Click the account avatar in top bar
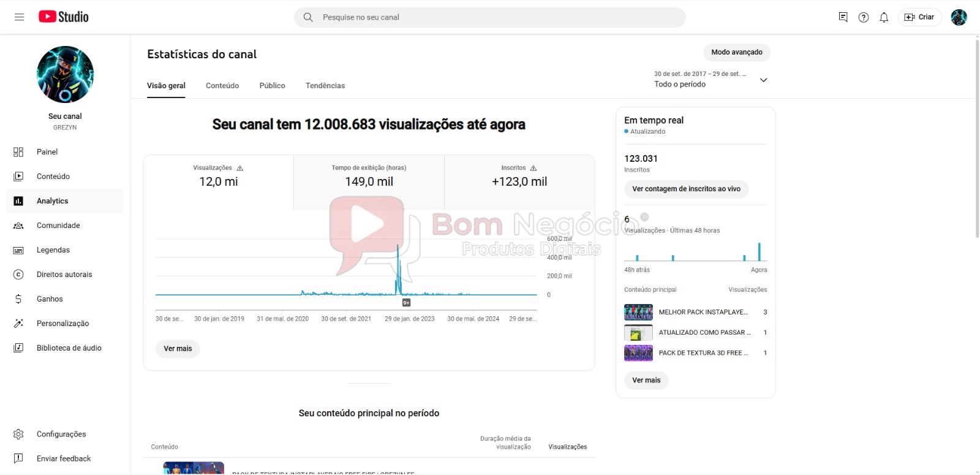 pos(959,17)
